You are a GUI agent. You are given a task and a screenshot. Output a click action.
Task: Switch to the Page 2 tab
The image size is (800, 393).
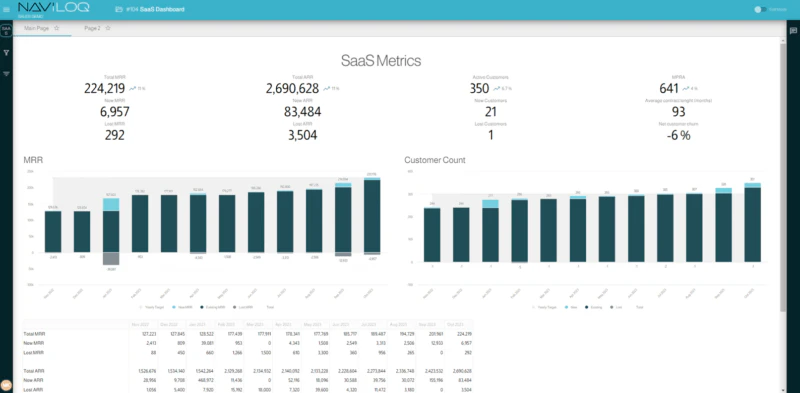[92, 29]
